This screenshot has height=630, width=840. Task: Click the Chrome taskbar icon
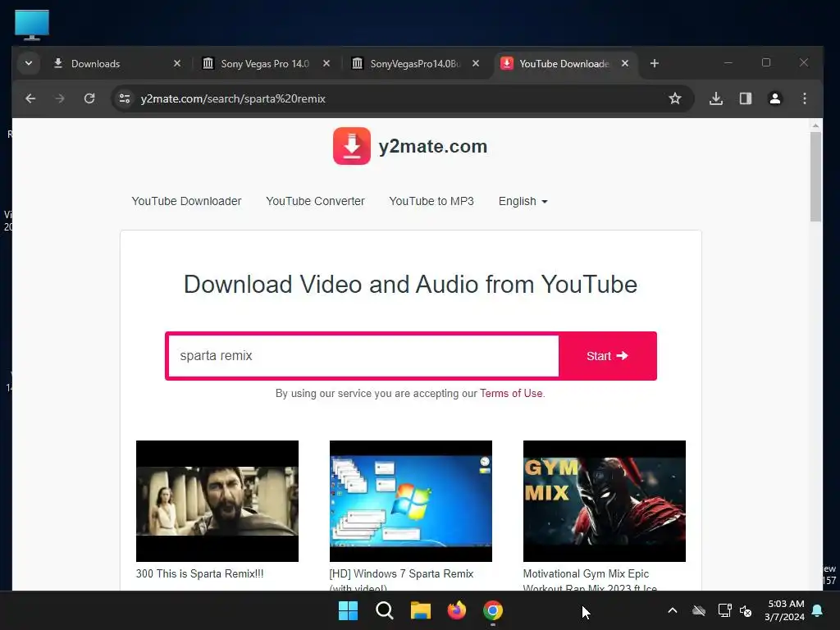[493, 610]
